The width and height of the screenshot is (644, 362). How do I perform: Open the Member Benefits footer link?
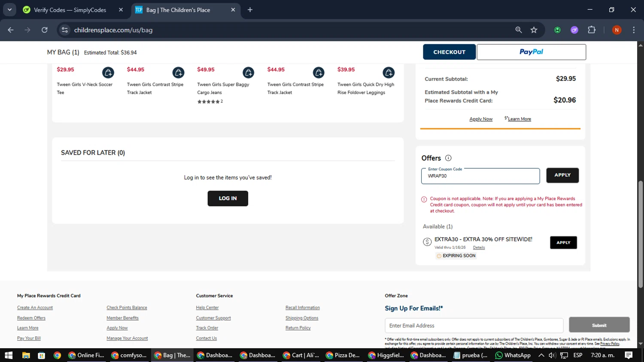click(x=122, y=318)
